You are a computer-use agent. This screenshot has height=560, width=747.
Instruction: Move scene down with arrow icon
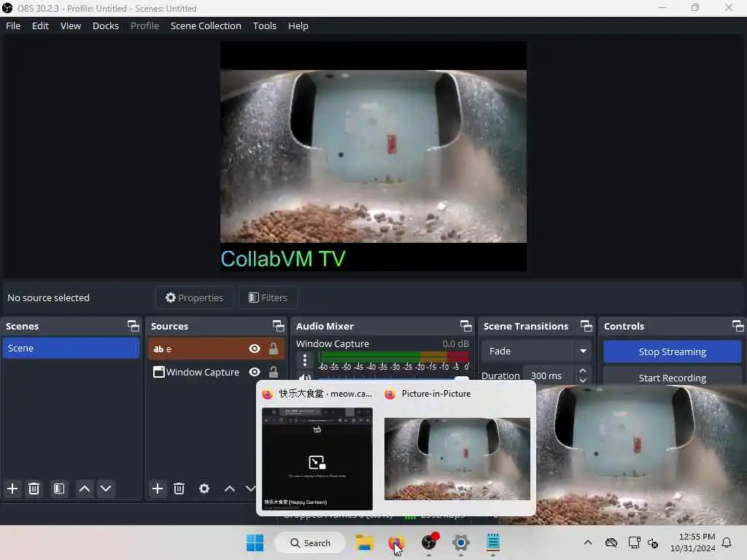point(106,489)
